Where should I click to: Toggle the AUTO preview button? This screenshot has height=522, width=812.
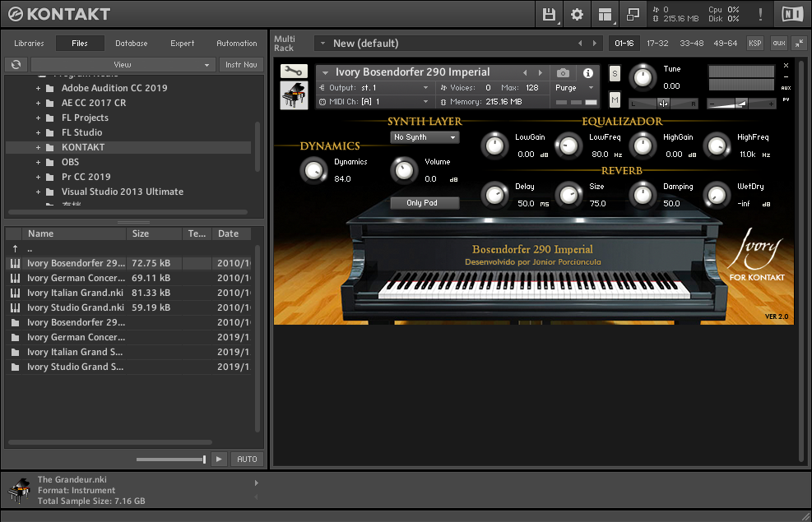click(x=247, y=460)
